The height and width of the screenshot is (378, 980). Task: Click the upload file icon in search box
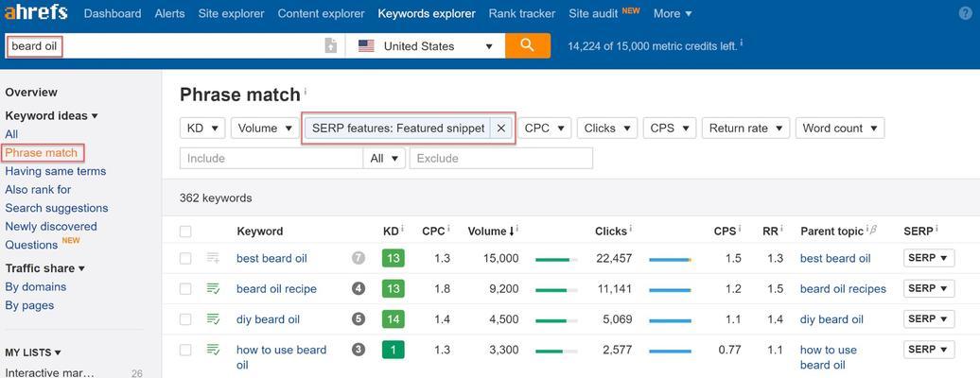tap(331, 45)
